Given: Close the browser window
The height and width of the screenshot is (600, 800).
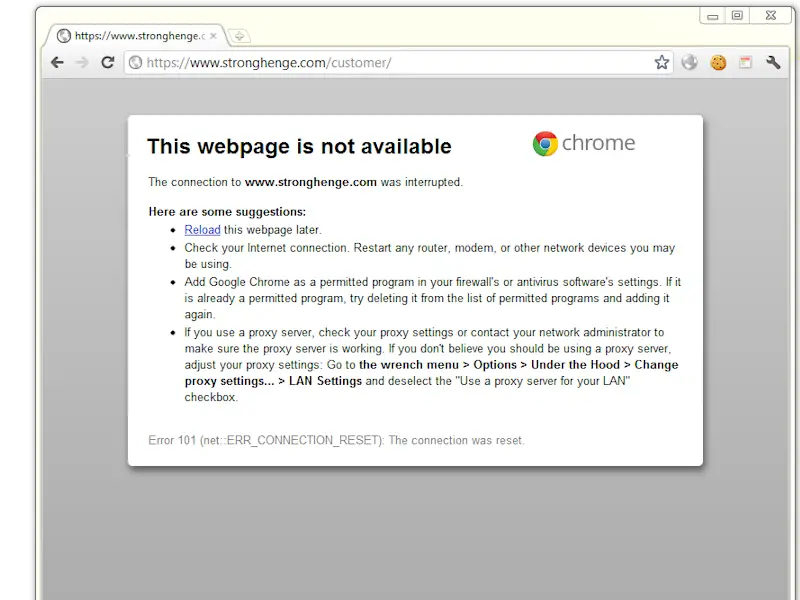Looking at the screenshot, I should tap(771, 15).
